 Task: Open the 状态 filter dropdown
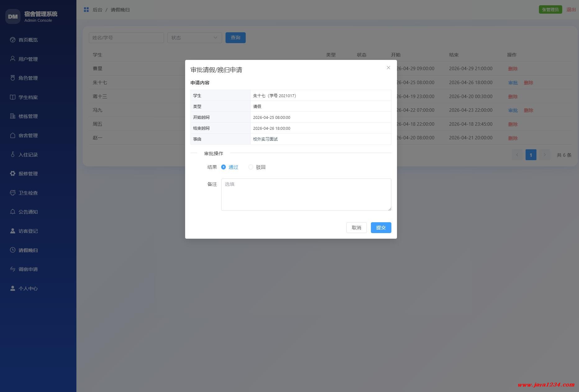[194, 38]
